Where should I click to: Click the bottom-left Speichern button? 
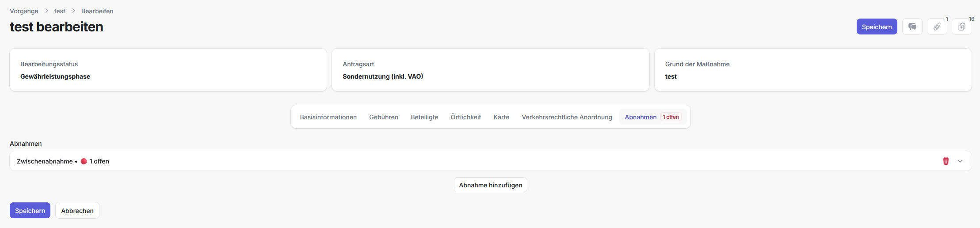pyautogui.click(x=30, y=211)
